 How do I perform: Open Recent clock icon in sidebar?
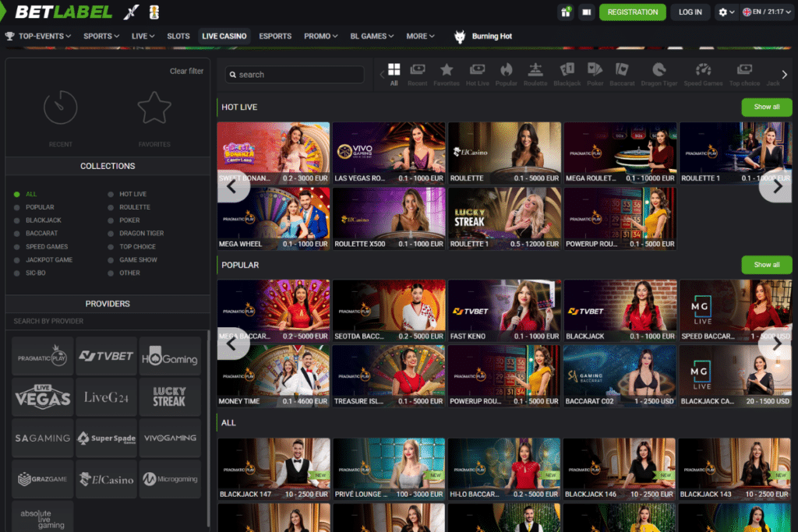[x=61, y=107]
